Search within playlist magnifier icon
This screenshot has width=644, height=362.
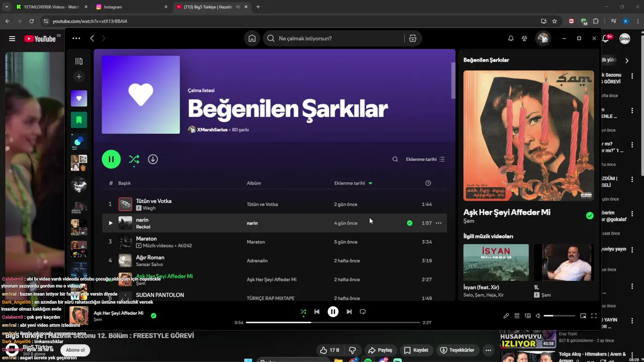[x=395, y=159]
